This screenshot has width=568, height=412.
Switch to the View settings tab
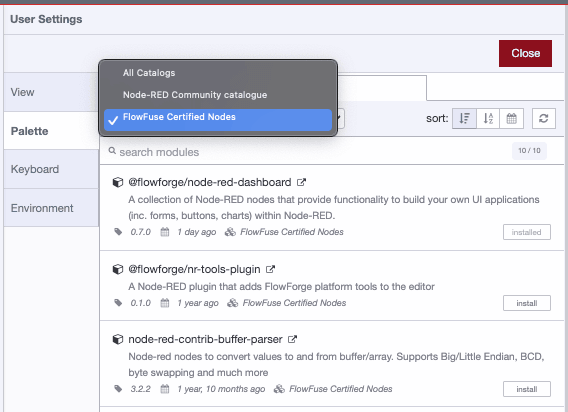coord(51,92)
